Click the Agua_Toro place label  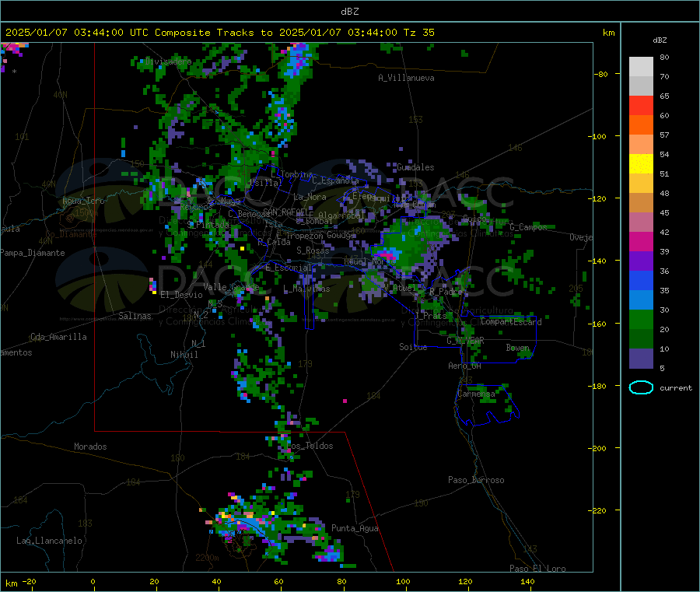[83, 201]
